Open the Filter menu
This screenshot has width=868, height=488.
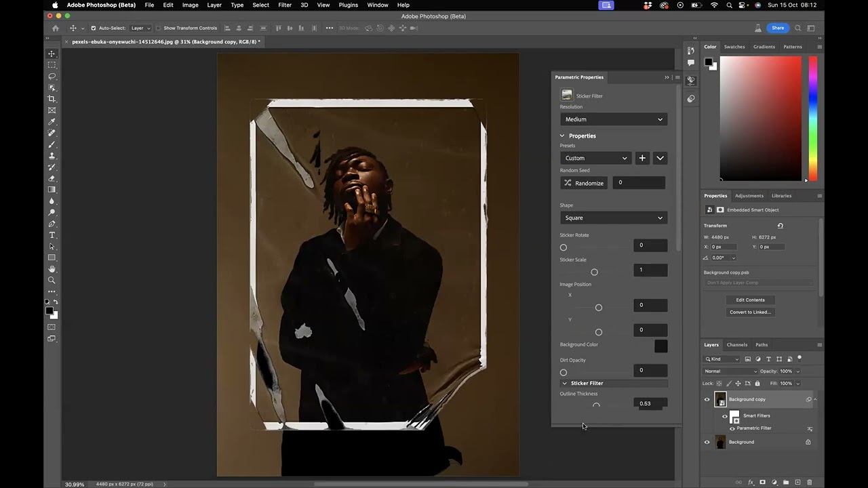[x=285, y=5]
